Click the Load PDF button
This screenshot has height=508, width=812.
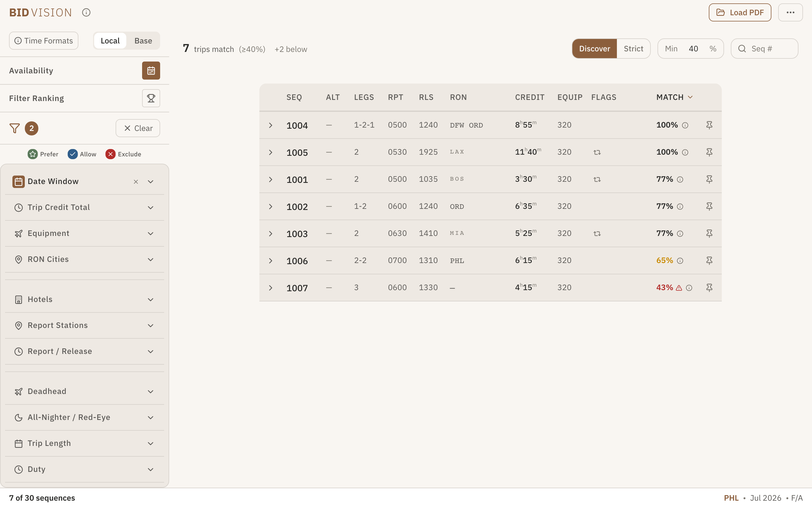click(x=740, y=12)
